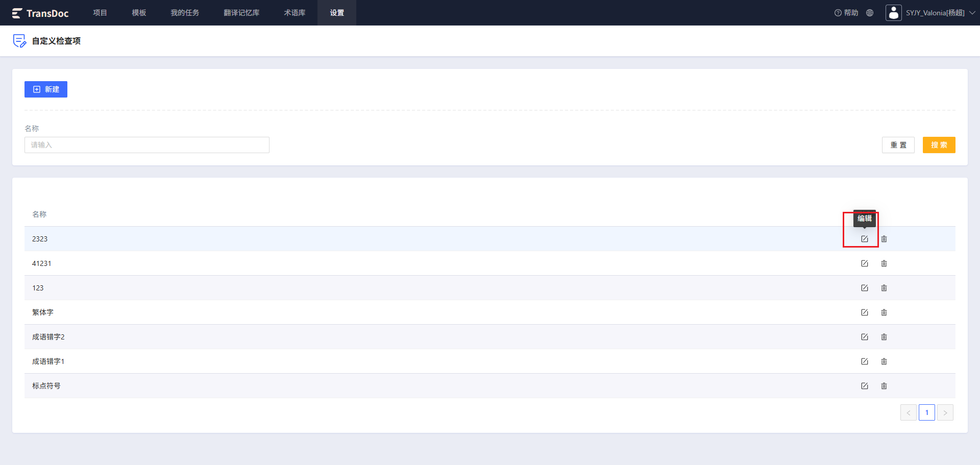Image resolution: width=980 pixels, height=465 pixels.
Task: Click the 搜索 button
Action: (x=939, y=145)
